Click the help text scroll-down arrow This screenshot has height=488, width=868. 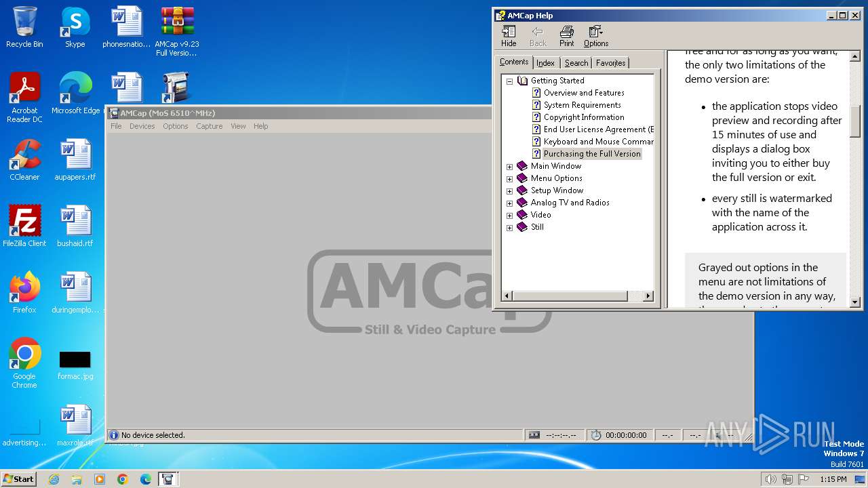coord(854,302)
